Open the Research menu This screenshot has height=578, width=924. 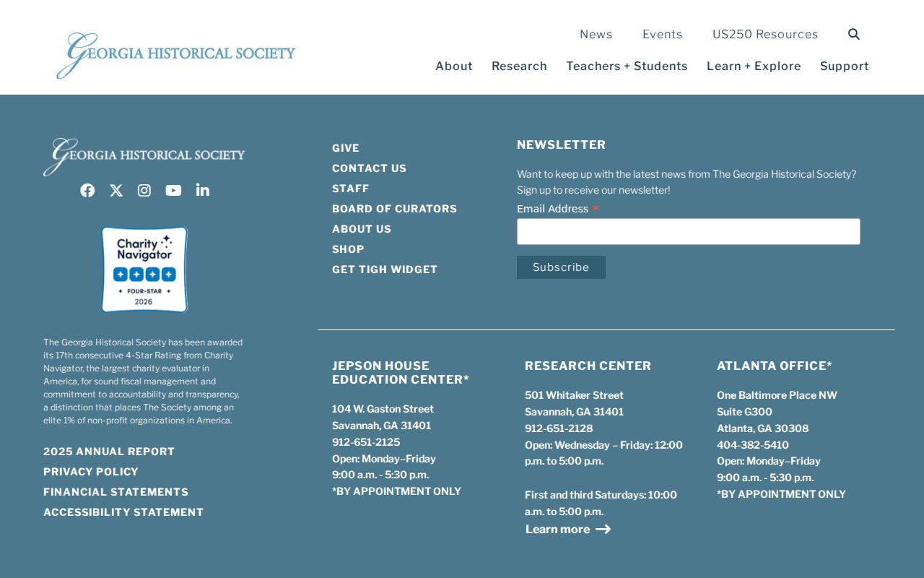(519, 66)
